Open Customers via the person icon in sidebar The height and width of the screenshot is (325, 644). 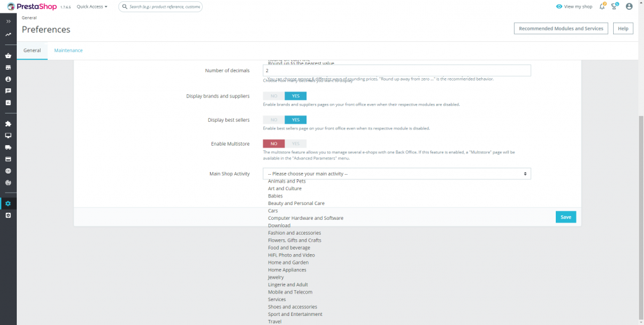point(8,79)
